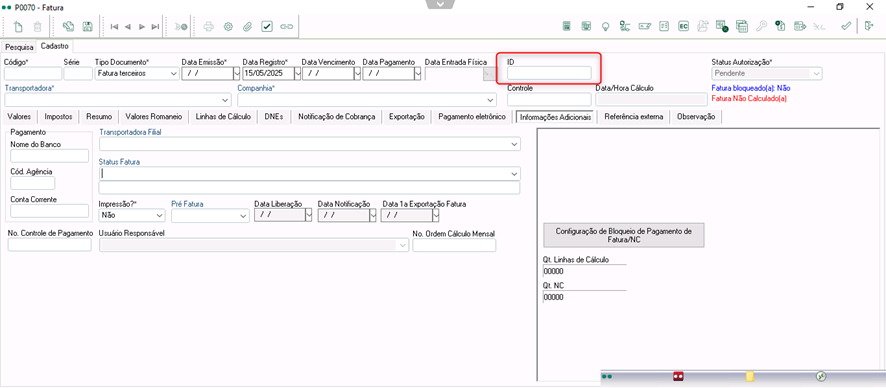Image resolution: width=886 pixels, height=388 pixels.
Task: Go to first record arrow
Action: (114, 27)
